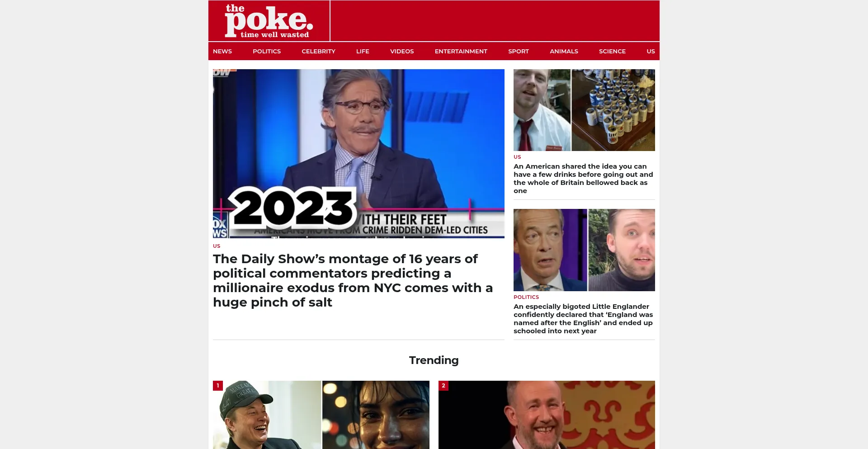The height and width of the screenshot is (449, 868).
Task: Click the POLITICS category tag above the headline
Action: 526,297
